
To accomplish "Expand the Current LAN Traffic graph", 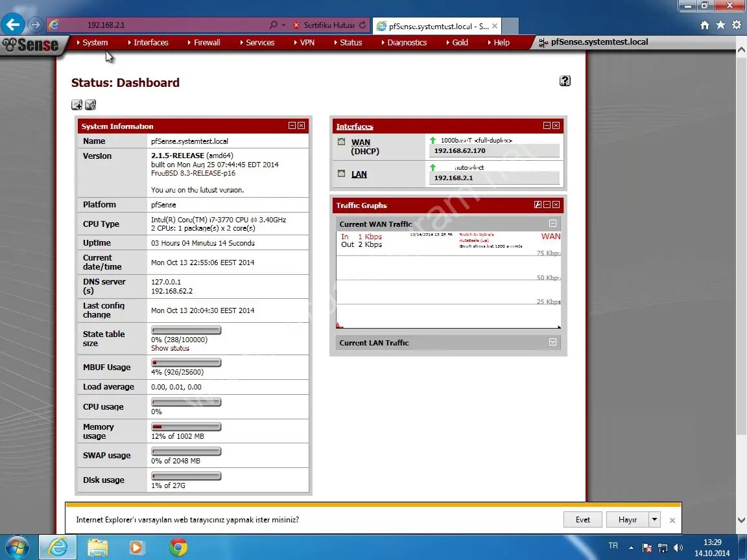I will [x=552, y=342].
